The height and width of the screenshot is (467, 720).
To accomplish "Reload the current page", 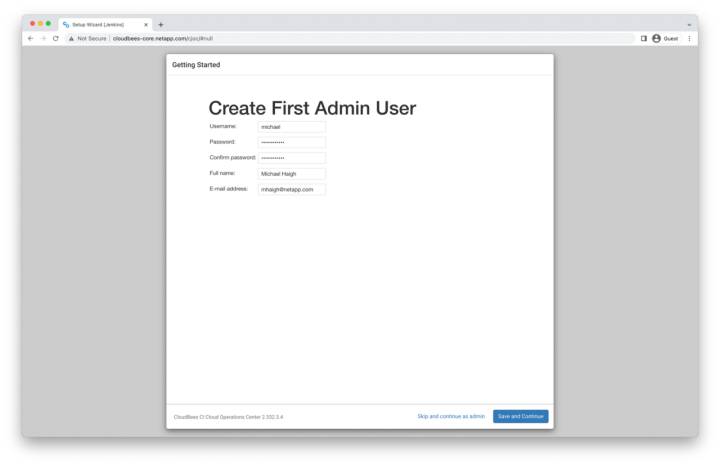I will pyautogui.click(x=56, y=38).
